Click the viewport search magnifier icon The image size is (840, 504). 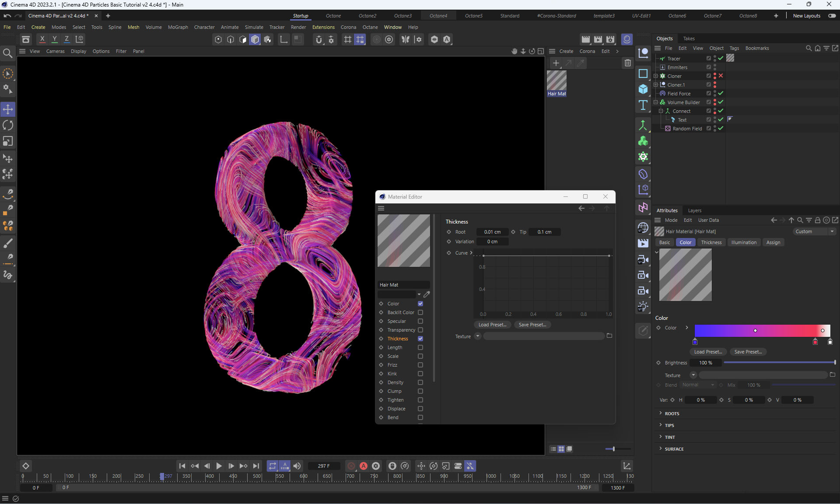click(7, 53)
